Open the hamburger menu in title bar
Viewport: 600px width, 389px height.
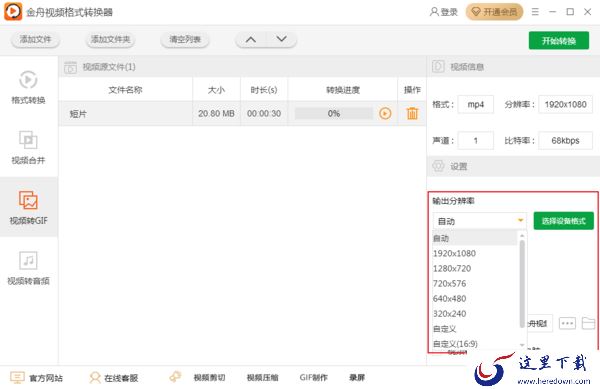click(535, 12)
